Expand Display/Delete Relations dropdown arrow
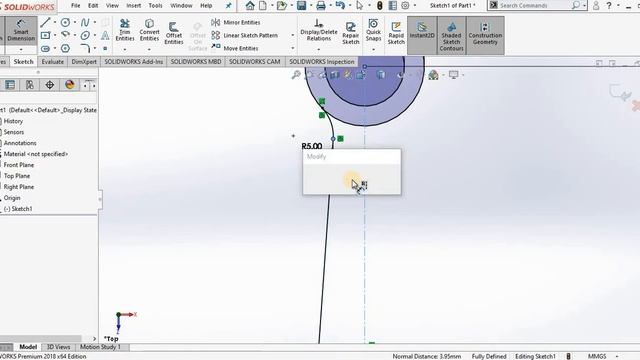 tap(319, 49)
